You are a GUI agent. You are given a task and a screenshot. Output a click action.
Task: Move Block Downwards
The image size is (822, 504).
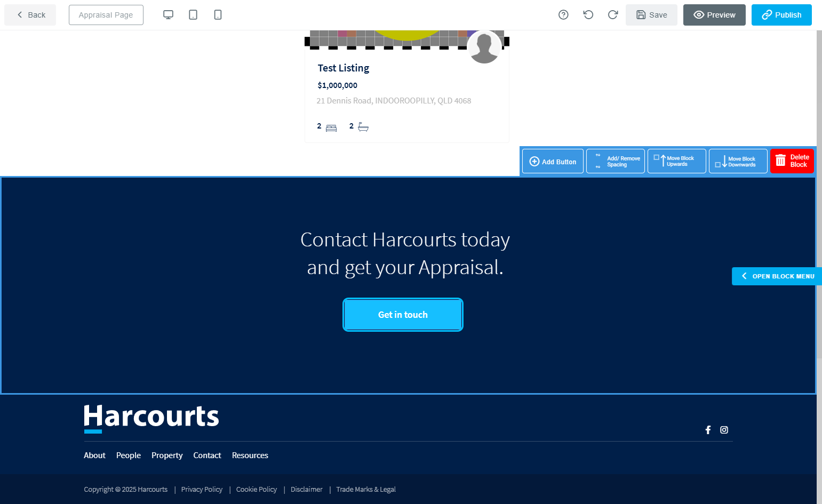(x=738, y=161)
